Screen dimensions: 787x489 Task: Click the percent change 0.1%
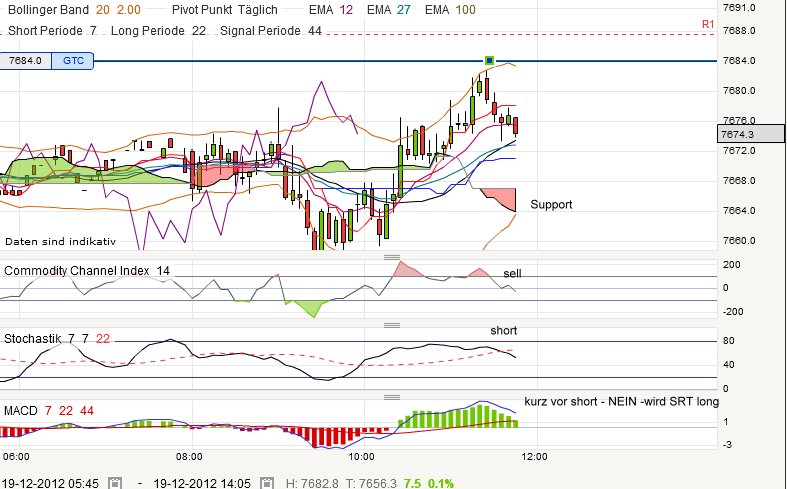click(441, 483)
